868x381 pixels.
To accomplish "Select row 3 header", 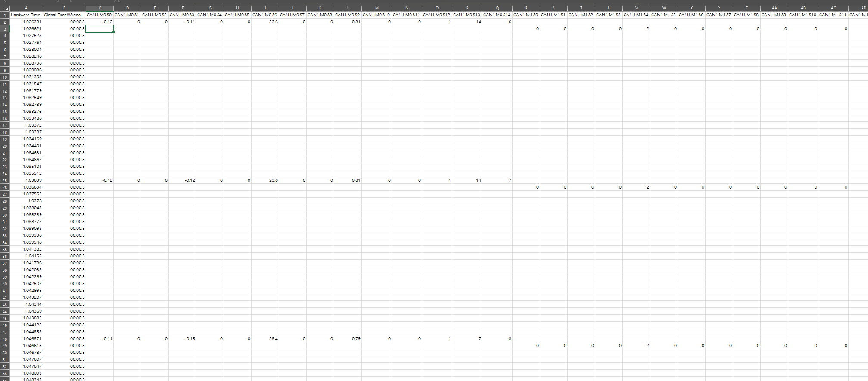I will coord(5,29).
